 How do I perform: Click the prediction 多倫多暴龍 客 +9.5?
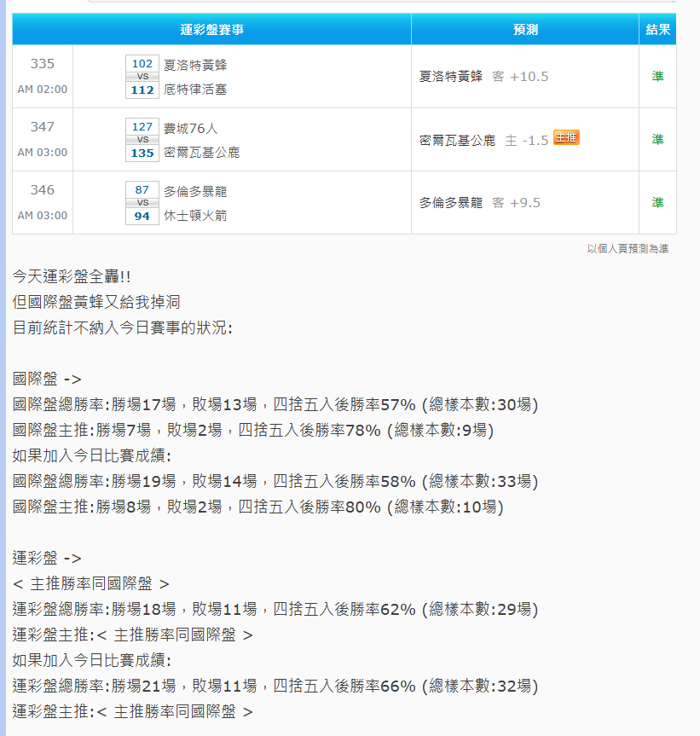pyautogui.click(x=479, y=203)
